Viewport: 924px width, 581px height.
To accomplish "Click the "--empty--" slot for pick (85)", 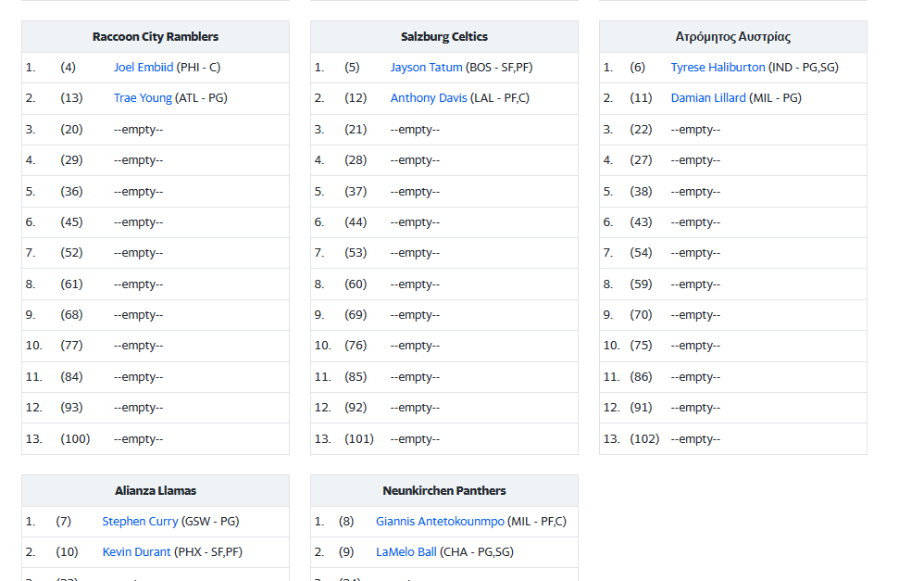I will [415, 377].
